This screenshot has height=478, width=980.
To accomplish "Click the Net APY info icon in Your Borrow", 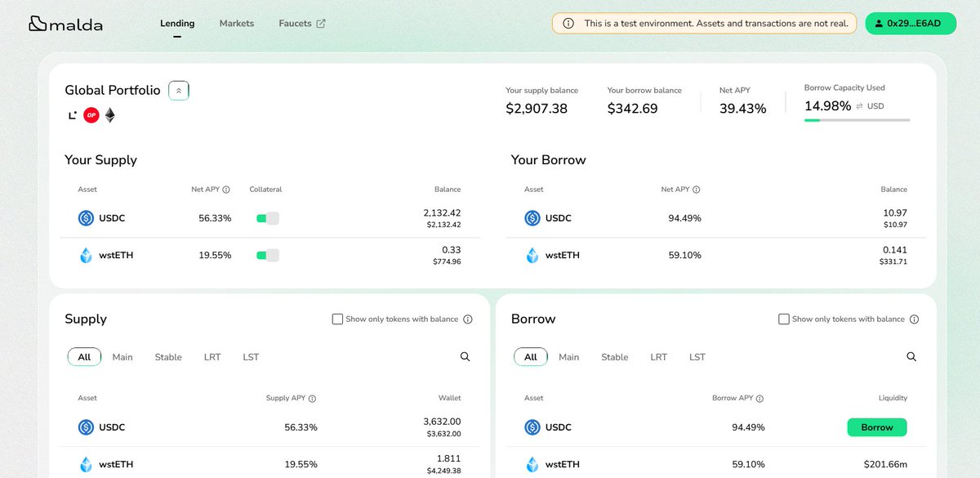I will coord(696,190).
